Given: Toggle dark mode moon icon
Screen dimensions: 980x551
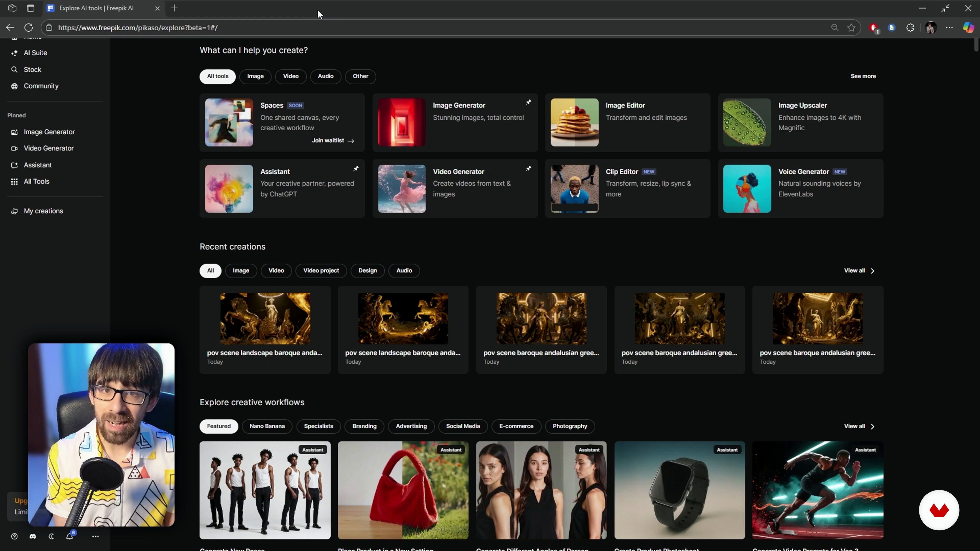Looking at the screenshot, I should pyautogui.click(x=51, y=536).
